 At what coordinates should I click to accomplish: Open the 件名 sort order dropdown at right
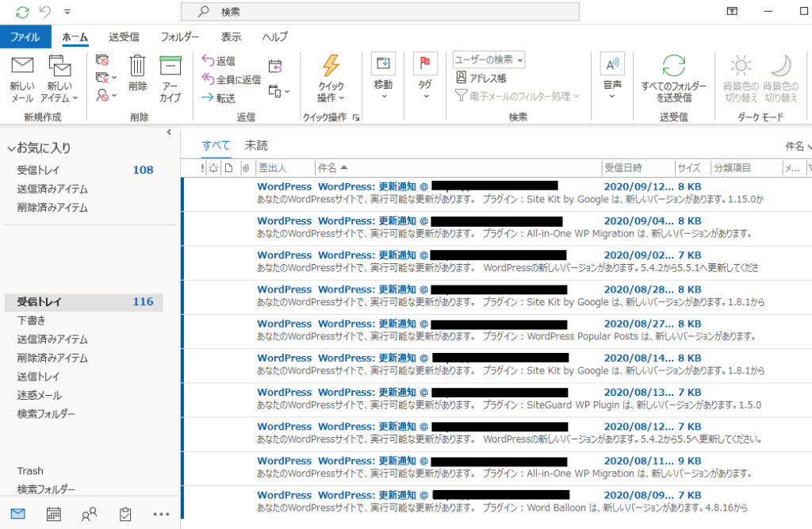(x=798, y=146)
